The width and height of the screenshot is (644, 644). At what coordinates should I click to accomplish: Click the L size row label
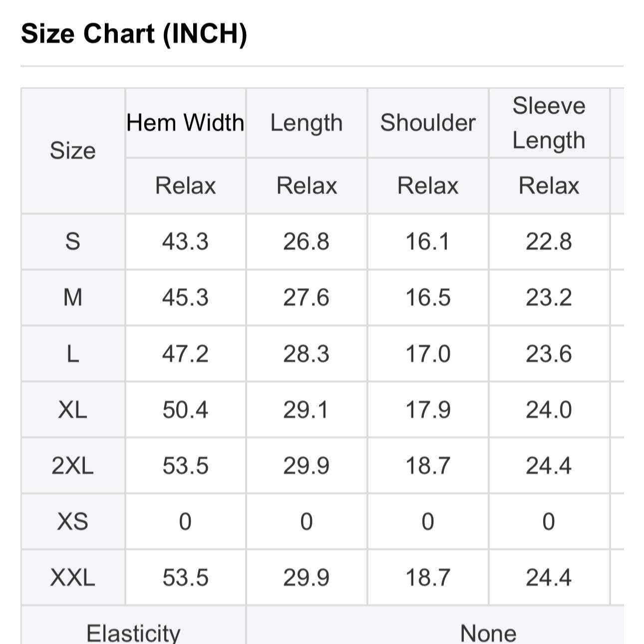[x=73, y=354]
